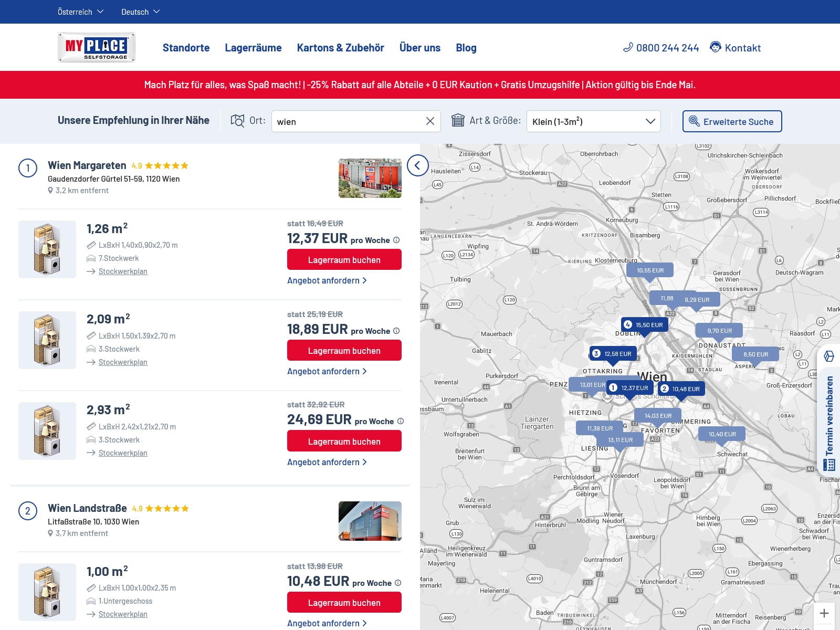Open Stockwerkplan for the 2,93 m² room

[x=123, y=453]
